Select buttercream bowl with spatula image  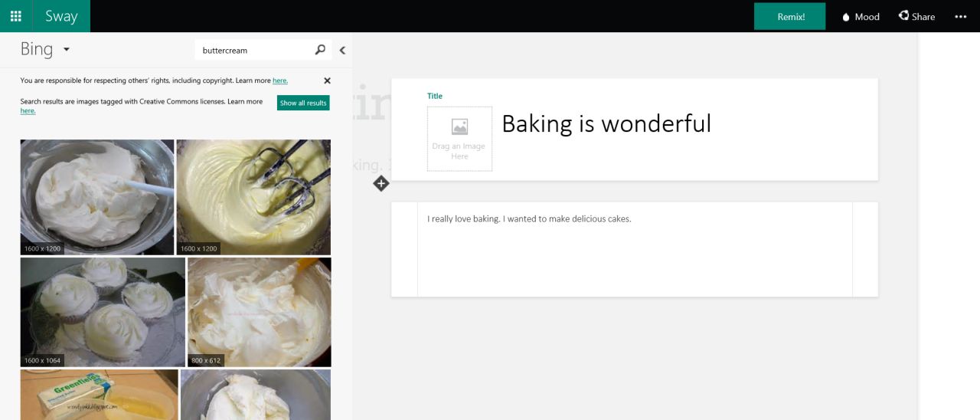(x=97, y=197)
